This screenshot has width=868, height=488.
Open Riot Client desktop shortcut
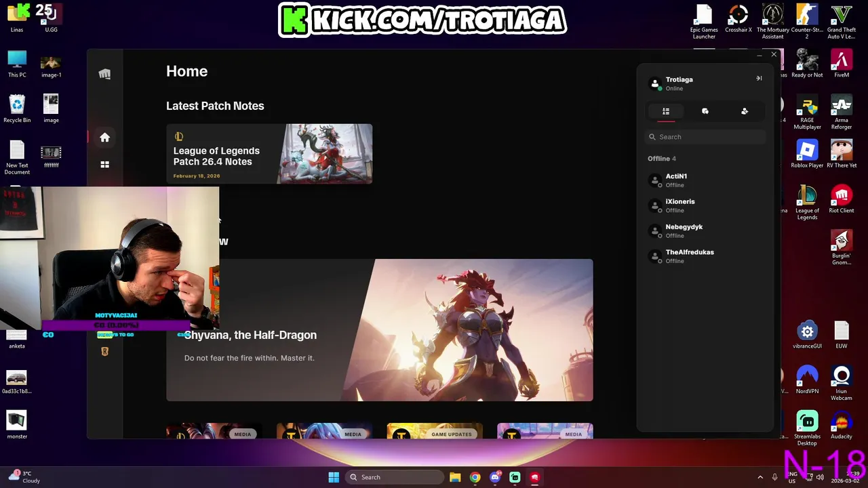[842, 200]
